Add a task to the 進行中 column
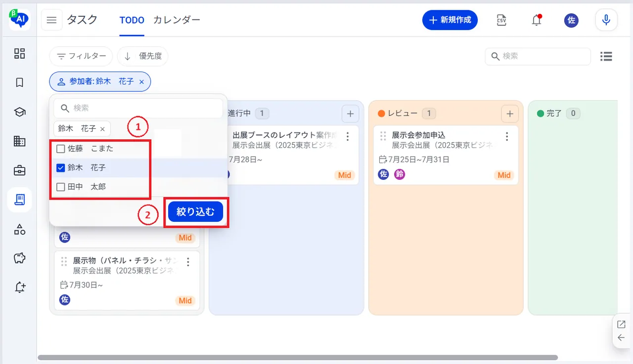 (350, 114)
